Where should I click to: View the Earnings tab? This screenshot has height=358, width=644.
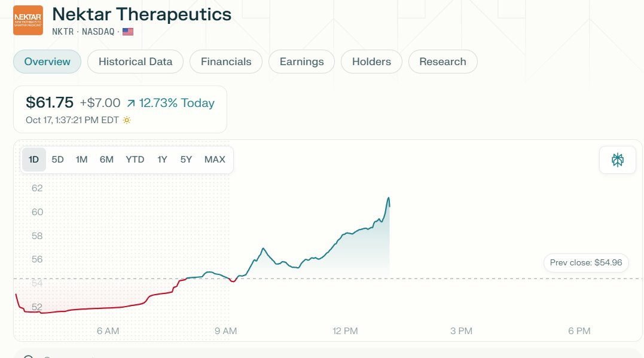pos(301,62)
